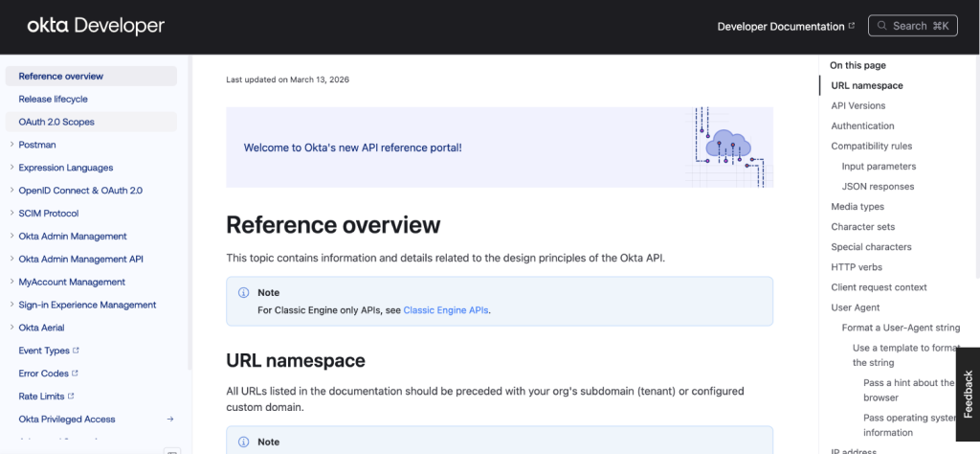Open the Feedback side tab

969,395
